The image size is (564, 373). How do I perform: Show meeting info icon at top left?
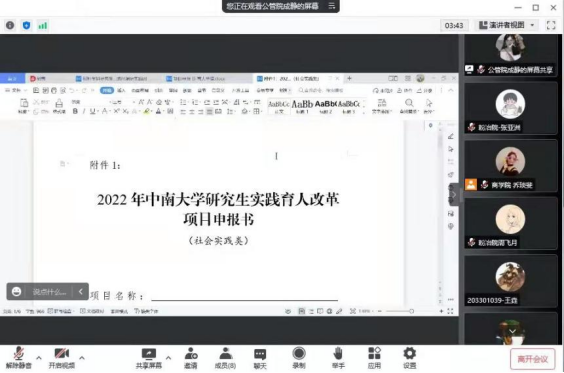10,25
